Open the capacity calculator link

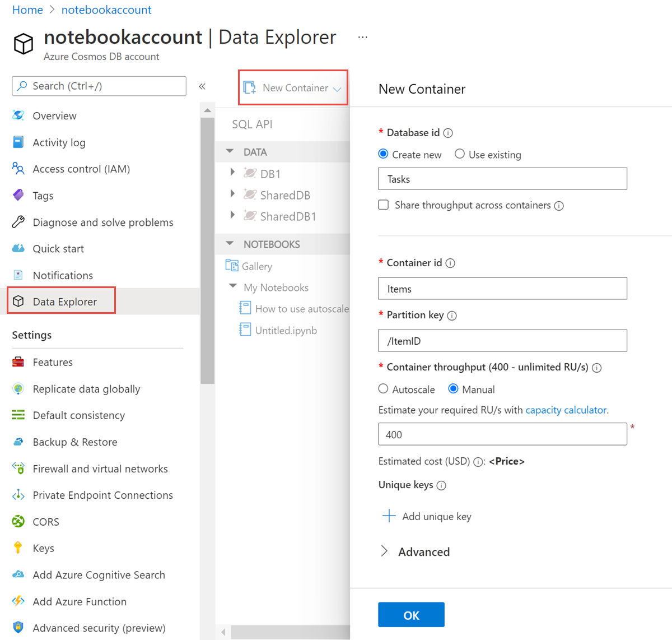point(566,410)
